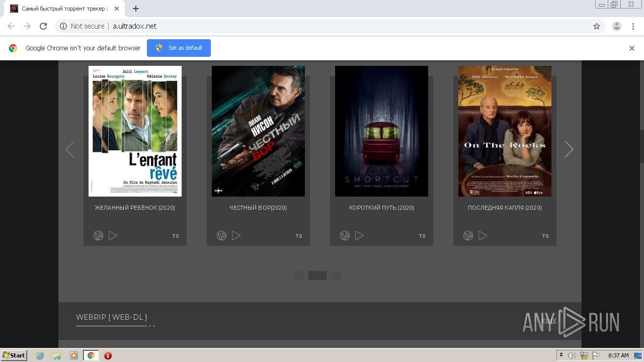Open the ПОСЛЕДНЯЯ КАПЛЯ (2020) title link

coord(505,208)
